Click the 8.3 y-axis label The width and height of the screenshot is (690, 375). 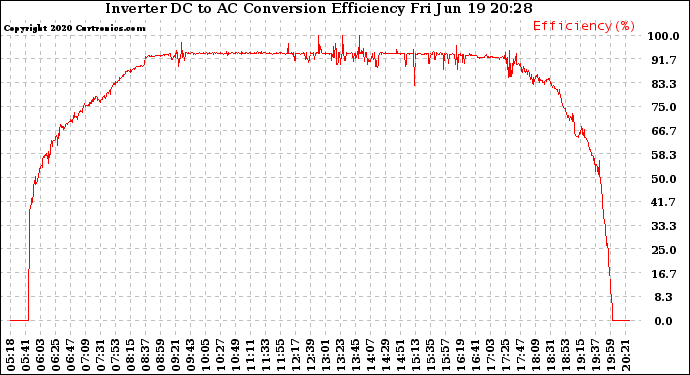click(x=664, y=298)
